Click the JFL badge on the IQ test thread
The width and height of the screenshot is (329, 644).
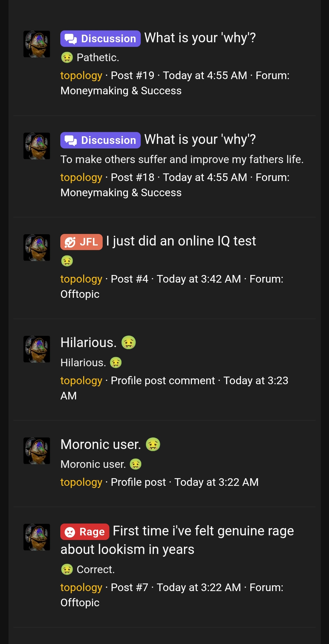(81, 242)
